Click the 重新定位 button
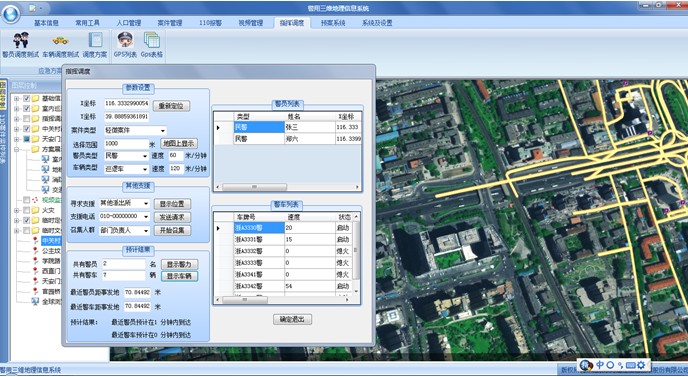 click(171, 106)
